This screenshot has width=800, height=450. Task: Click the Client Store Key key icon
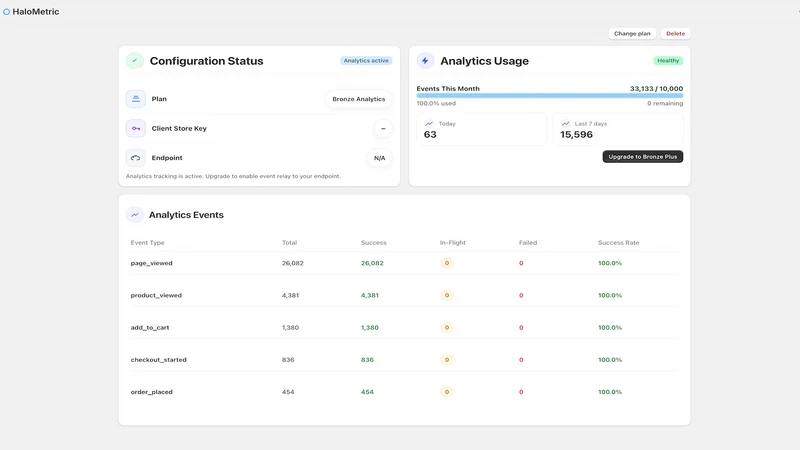coord(136,129)
